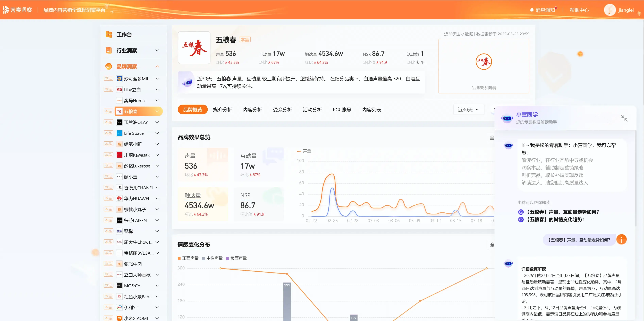Collapse the 小营同学 assistant panel
This screenshot has width=644, height=321.
click(x=624, y=118)
